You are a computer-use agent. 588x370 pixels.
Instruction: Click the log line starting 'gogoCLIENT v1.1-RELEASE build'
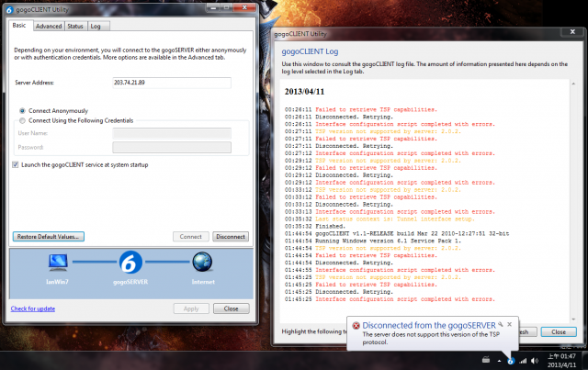pyautogui.click(x=397, y=233)
